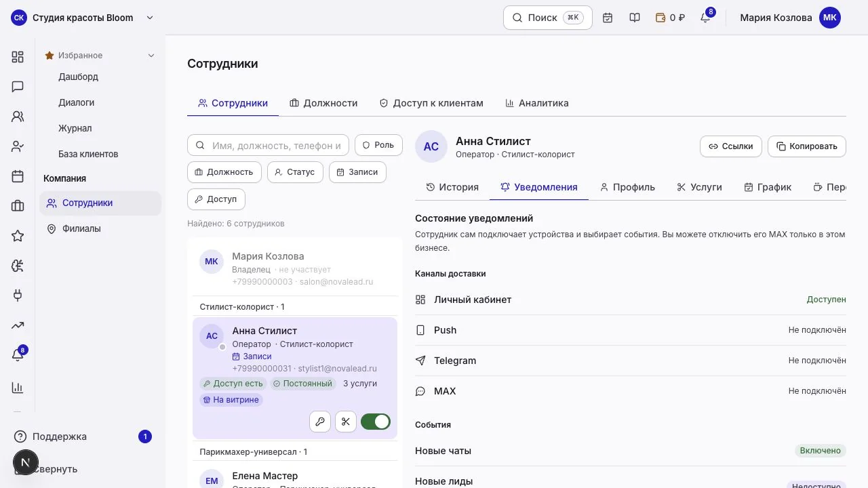
Task: Open the calendar-check icon in the top bar
Action: click(608, 18)
